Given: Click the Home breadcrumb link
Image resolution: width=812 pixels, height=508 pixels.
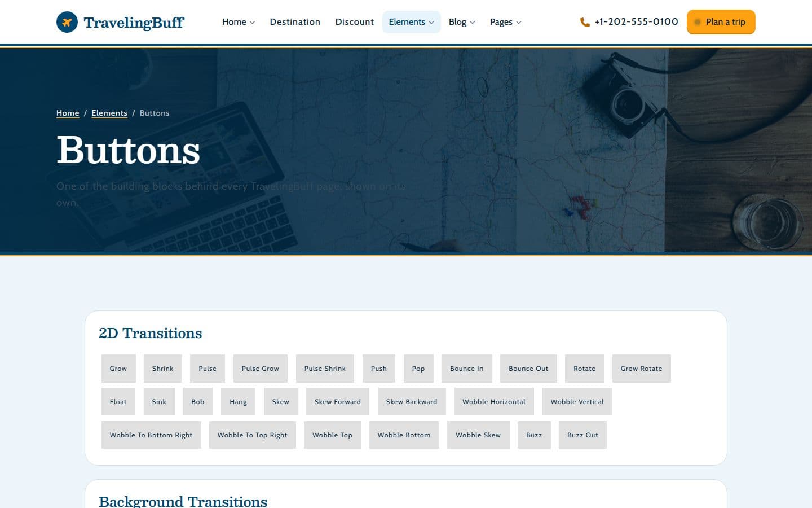Looking at the screenshot, I should coord(68,113).
